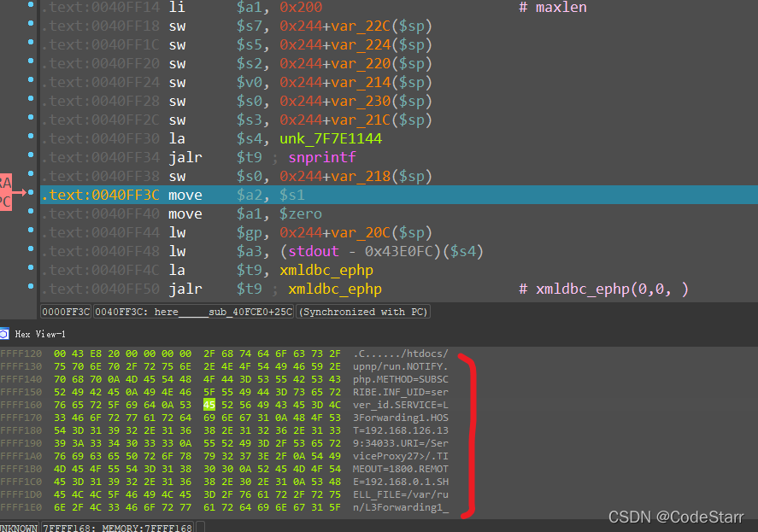
Task: Toggle breakpoint dot at address 0040FF30
Action: (x=31, y=137)
